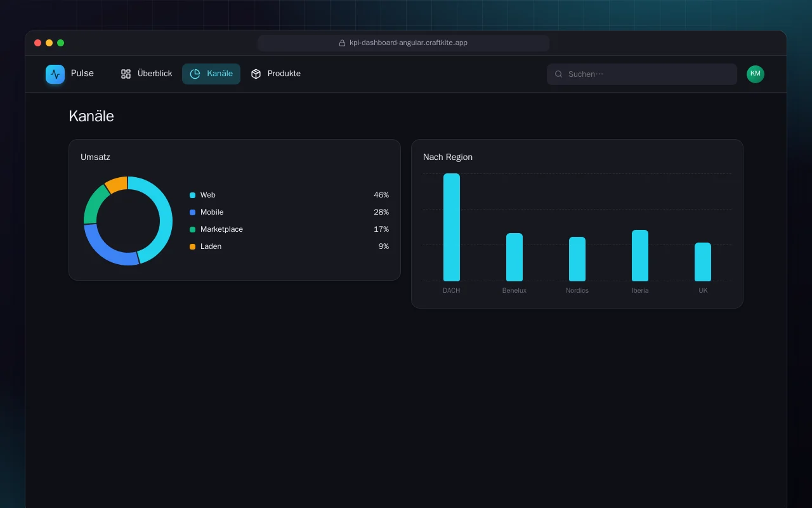This screenshot has width=812, height=508.
Task: Click the Pulse logo icon
Action: [x=55, y=74]
